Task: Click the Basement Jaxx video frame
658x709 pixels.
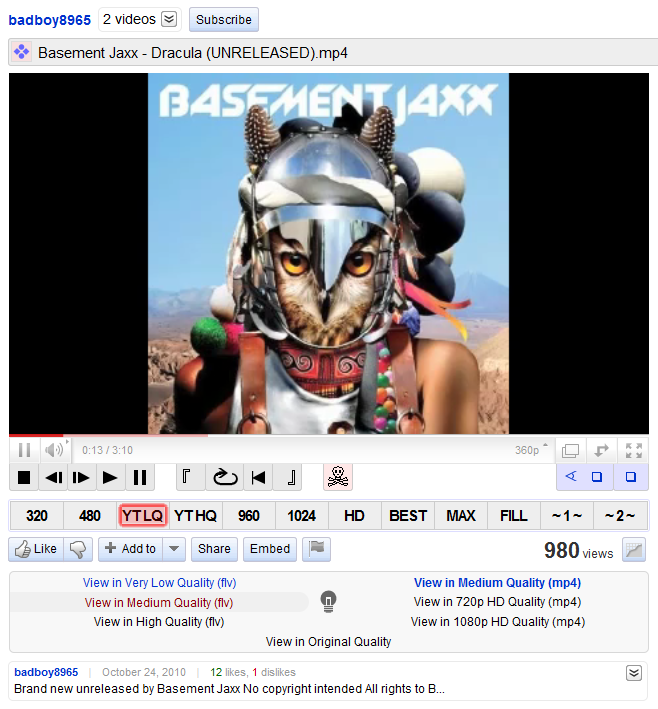Action: (329, 253)
